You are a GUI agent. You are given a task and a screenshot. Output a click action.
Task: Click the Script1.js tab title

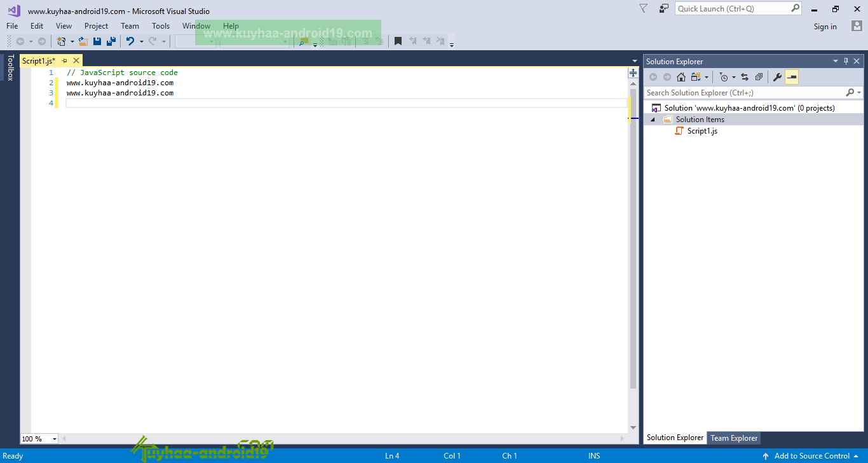coord(39,60)
